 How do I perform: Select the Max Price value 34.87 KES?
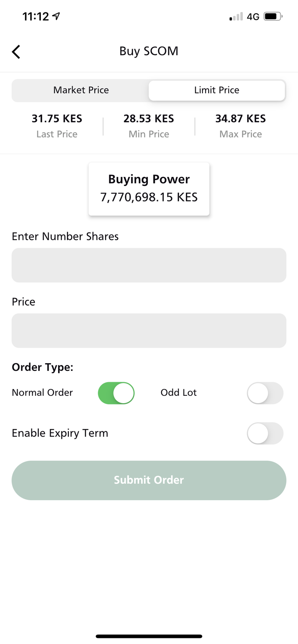240,119
